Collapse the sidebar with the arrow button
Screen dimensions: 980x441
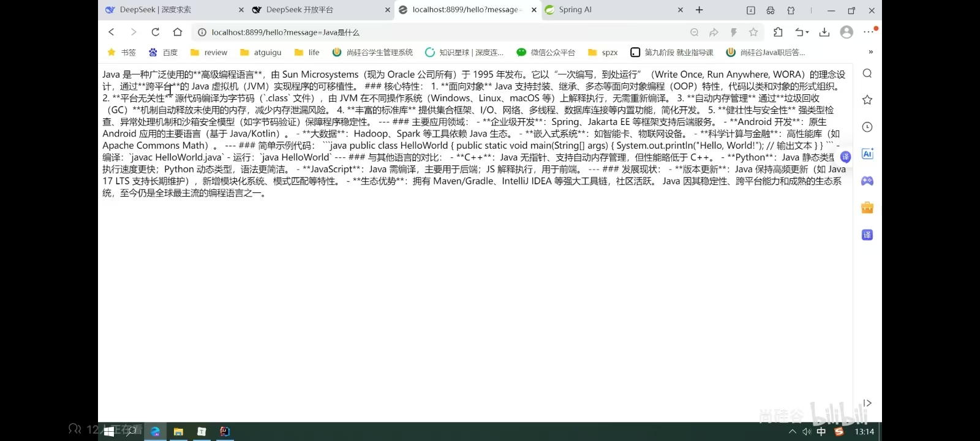[x=867, y=403]
